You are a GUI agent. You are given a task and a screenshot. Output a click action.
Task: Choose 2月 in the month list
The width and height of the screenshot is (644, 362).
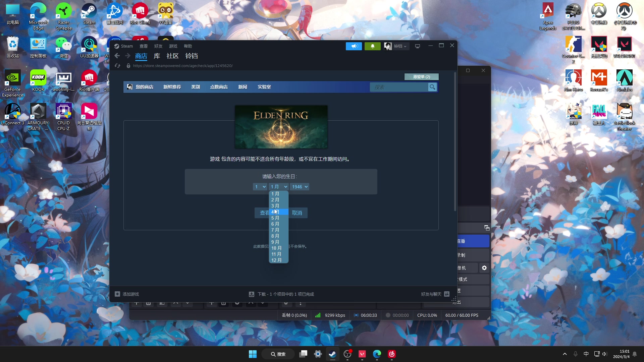(278, 200)
